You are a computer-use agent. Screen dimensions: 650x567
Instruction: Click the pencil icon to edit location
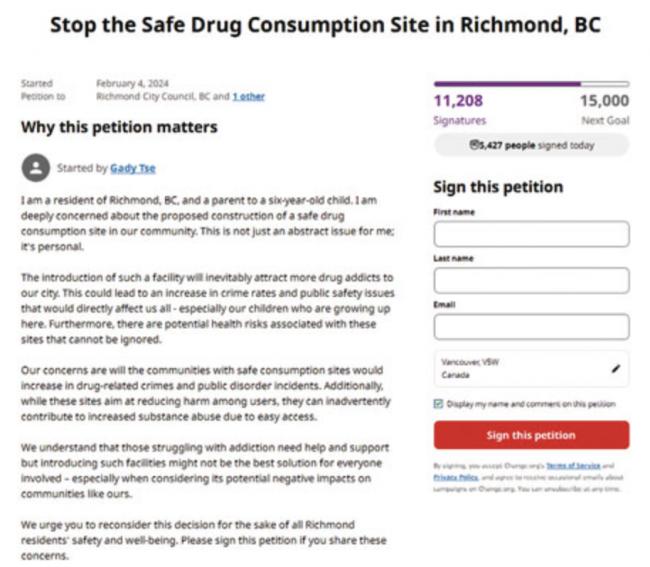615,369
